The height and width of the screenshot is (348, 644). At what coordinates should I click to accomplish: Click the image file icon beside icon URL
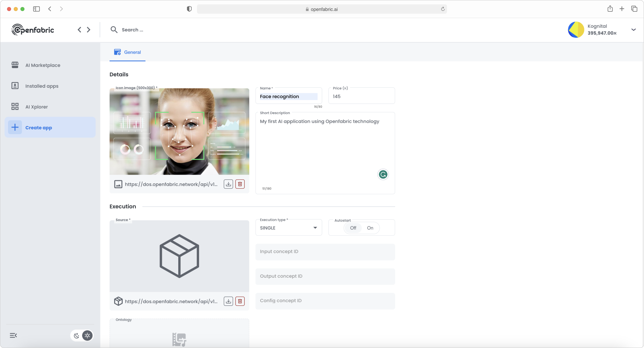pos(118,184)
